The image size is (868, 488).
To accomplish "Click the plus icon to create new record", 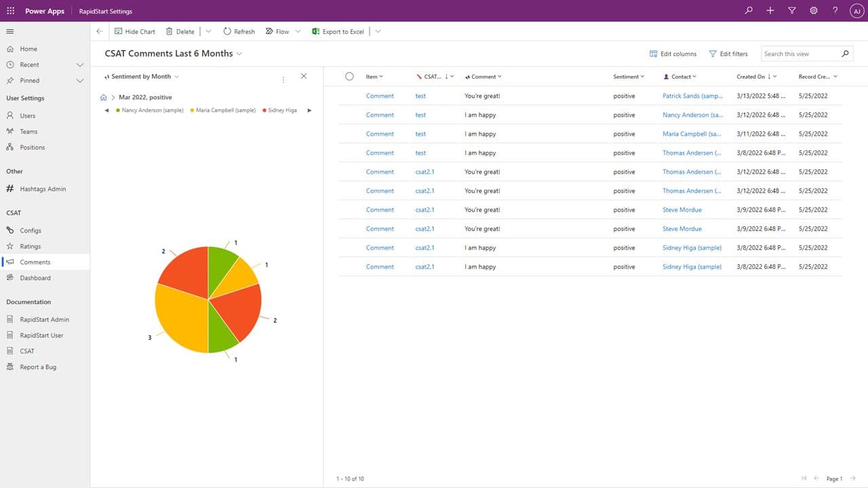I will (770, 11).
